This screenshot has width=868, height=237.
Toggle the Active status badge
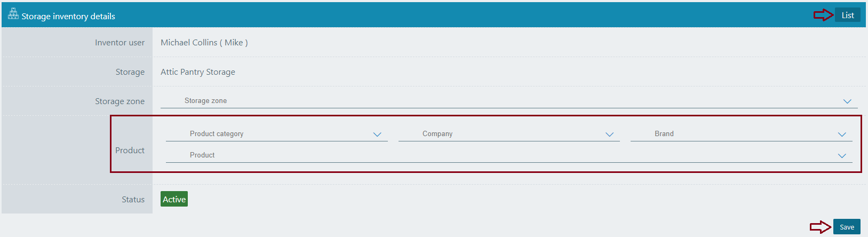(174, 199)
